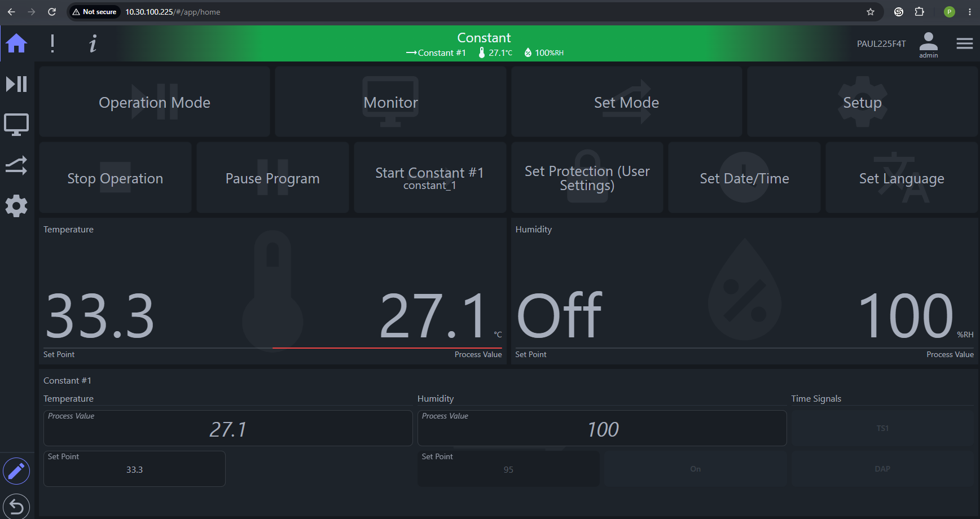
Task: Click the admin user profile icon
Action: point(929,45)
